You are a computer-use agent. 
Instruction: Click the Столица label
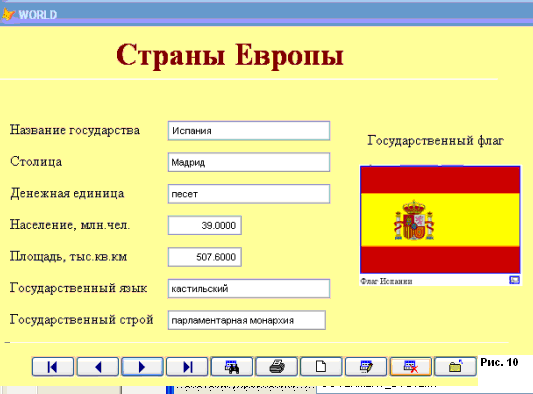click(x=36, y=161)
